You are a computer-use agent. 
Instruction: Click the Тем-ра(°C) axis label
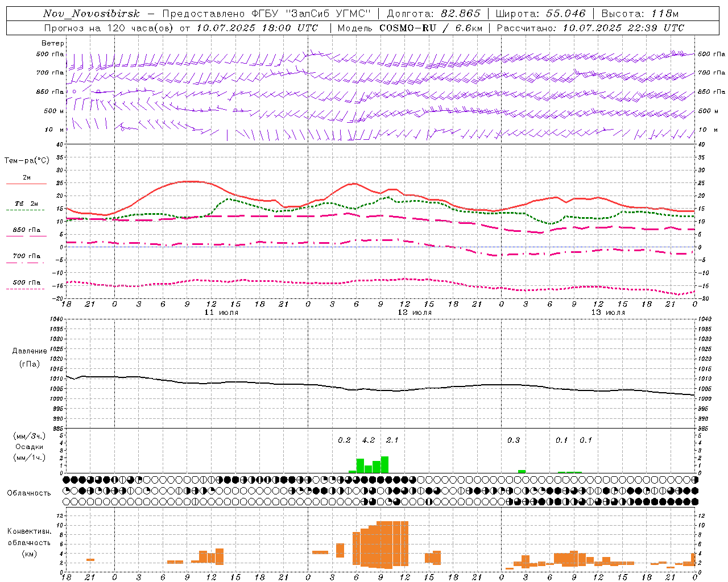pyautogui.click(x=27, y=161)
